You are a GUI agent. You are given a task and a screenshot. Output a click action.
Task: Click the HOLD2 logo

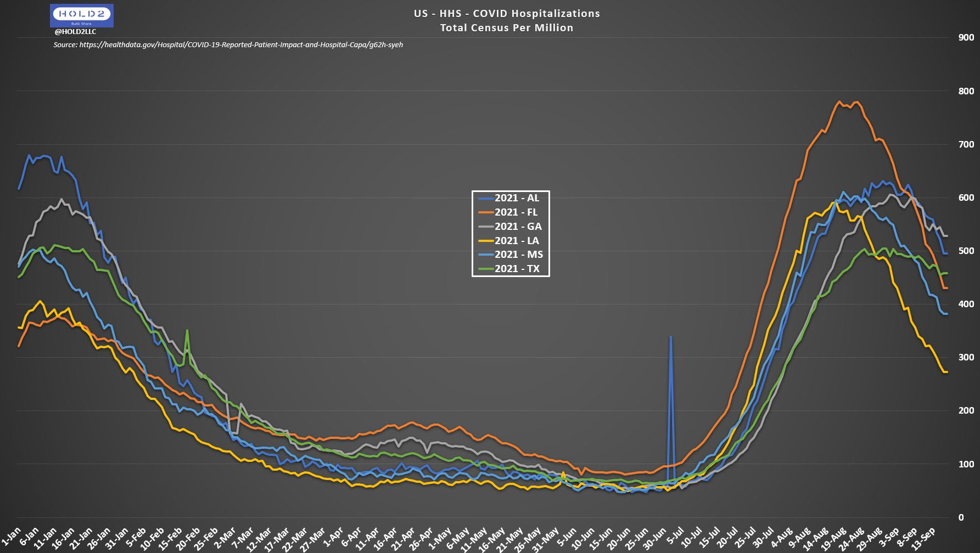click(x=81, y=15)
